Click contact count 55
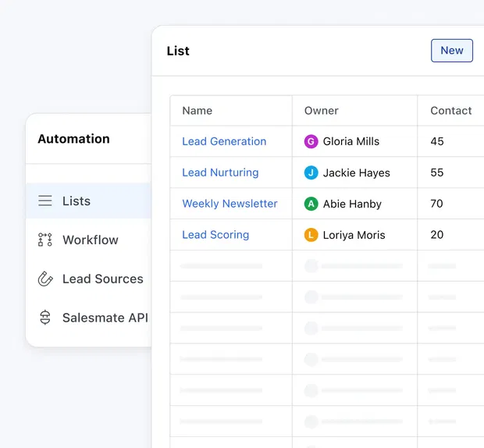Viewport: 484px width, 448px height. click(x=437, y=172)
